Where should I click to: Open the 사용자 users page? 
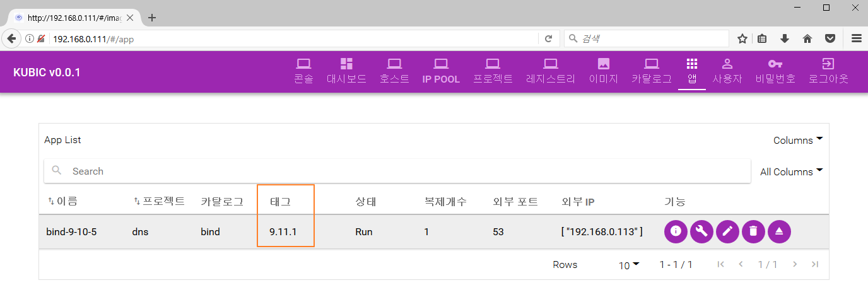tap(727, 71)
